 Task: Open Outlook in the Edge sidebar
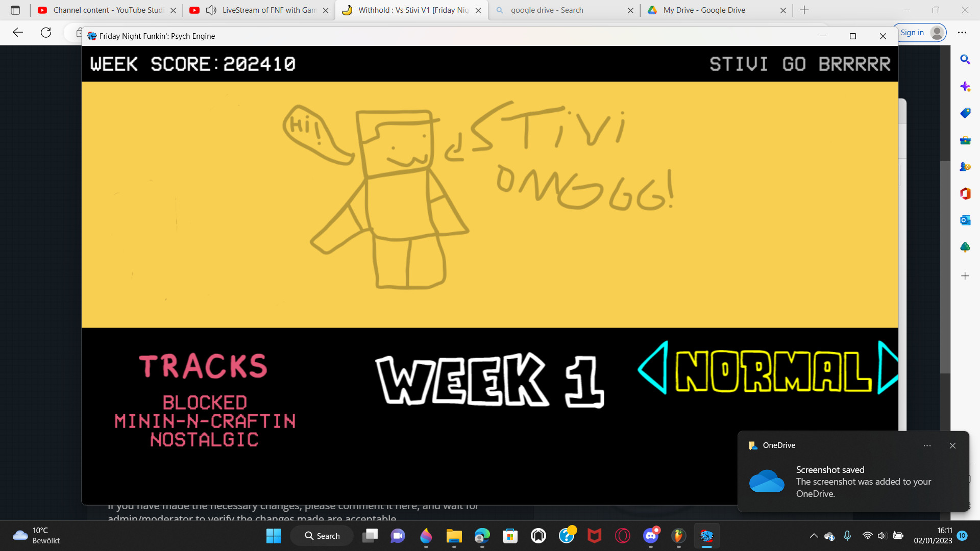965,220
